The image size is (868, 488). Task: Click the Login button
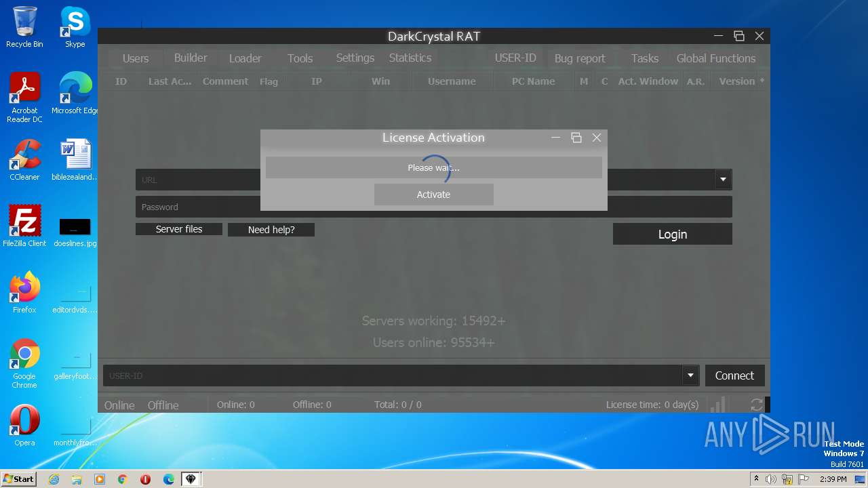tap(673, 234)
